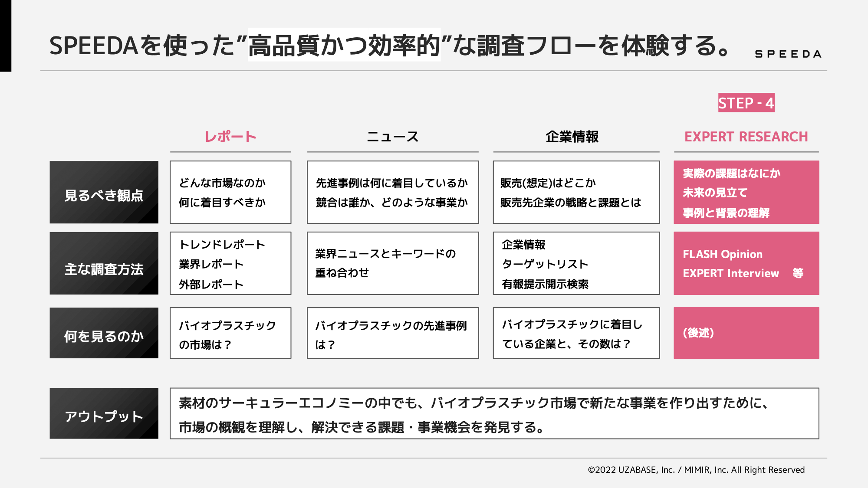Click the EXPERT RESEARCH column header
868x488 pixels.
pyautogui.click(x=746, y=137)
